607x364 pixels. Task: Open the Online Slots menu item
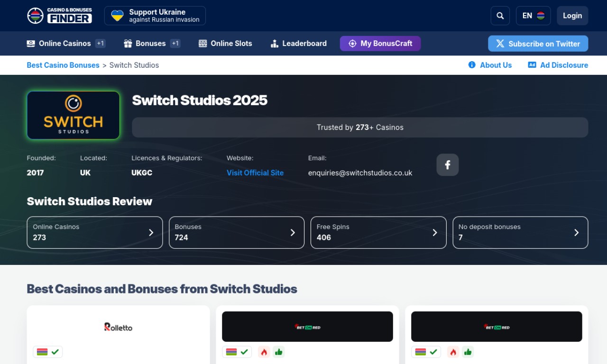point(225,43)
